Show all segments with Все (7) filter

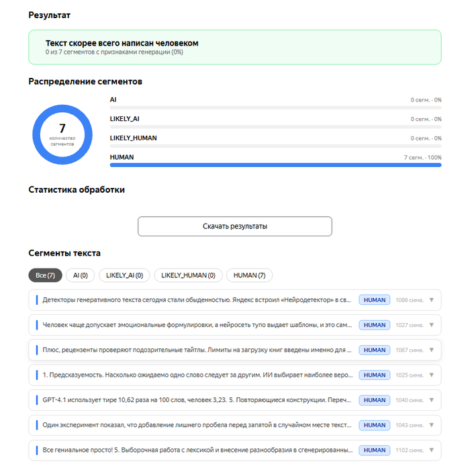pyautogui.click(x=45, y=275)
